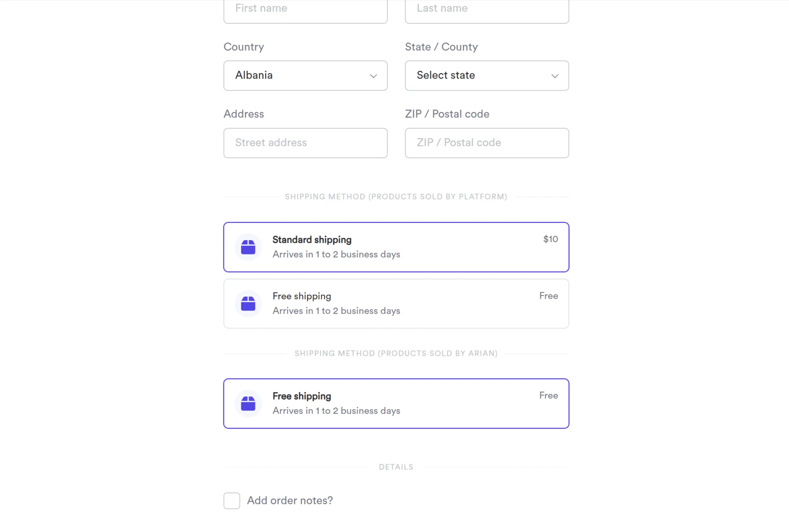Click the "Free" price in Arian's shipping option
Viewport: 789px width, 532px height.
(548, 396)
